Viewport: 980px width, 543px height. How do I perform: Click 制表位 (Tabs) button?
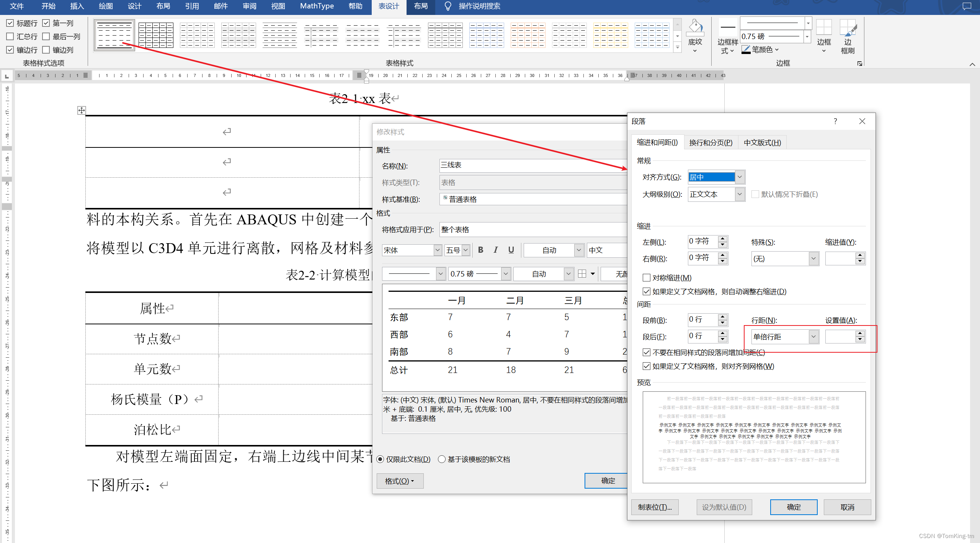point(655,507)
